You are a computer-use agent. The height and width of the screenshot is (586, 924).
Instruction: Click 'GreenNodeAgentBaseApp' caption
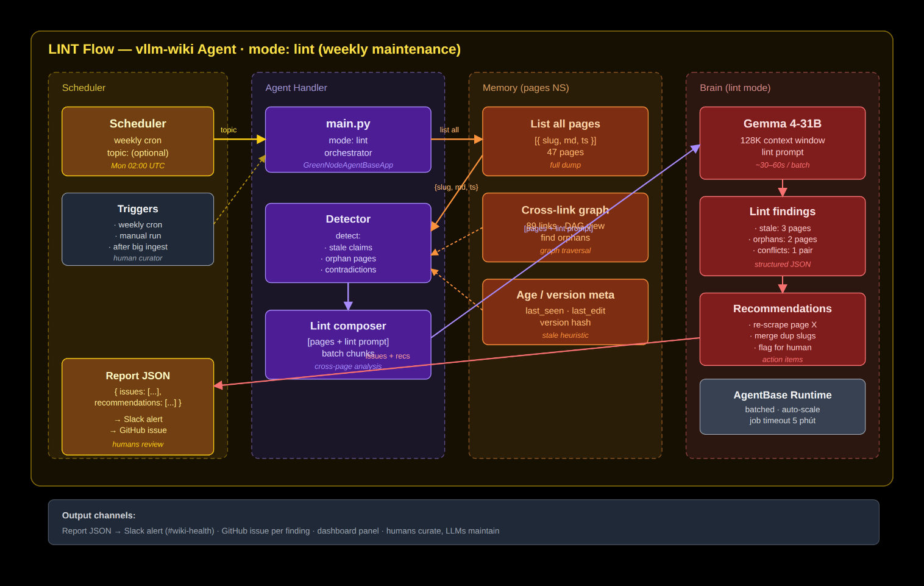click(348, 165)
